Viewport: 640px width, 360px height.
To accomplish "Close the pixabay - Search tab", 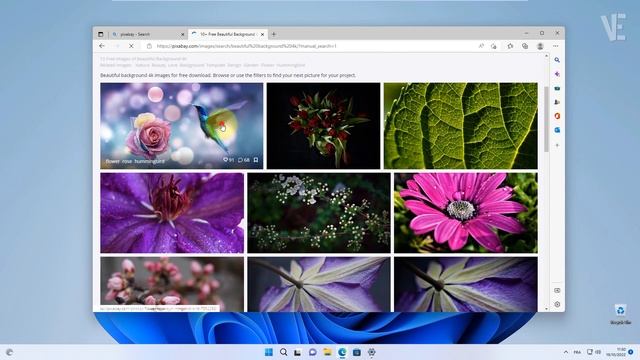I will 182,34.
